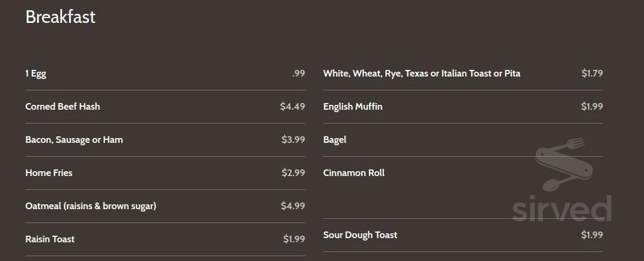Click the $3.99 price for Bacon

click(x=293, y=140)
